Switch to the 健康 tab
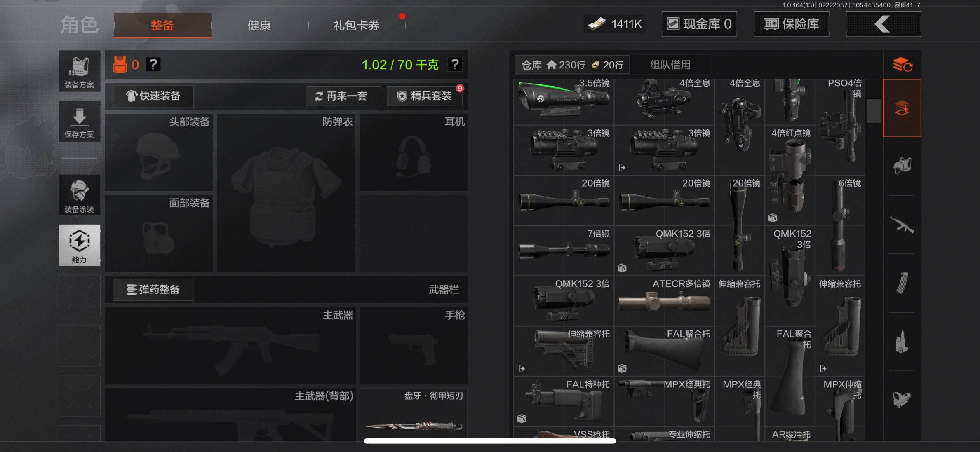 point(259,26)
